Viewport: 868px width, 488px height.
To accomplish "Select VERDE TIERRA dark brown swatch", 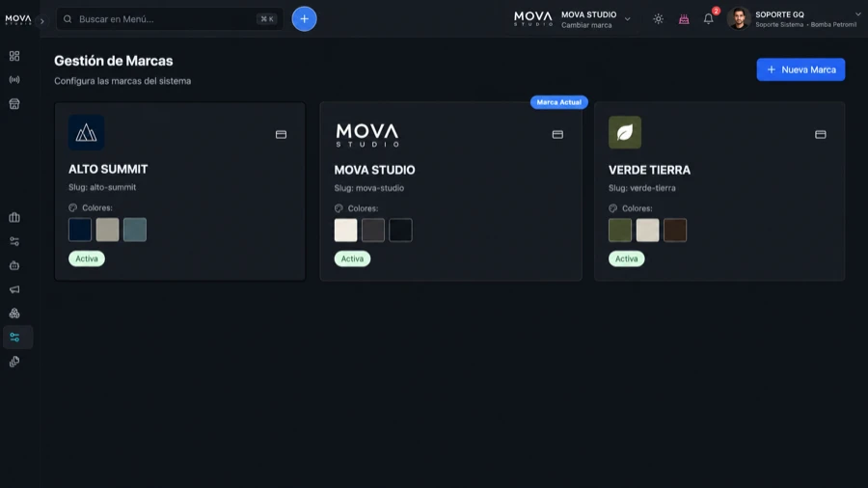I will (675, 230).
